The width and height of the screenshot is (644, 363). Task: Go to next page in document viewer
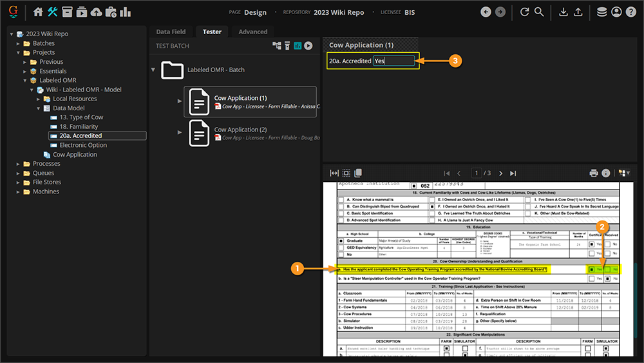501,173
